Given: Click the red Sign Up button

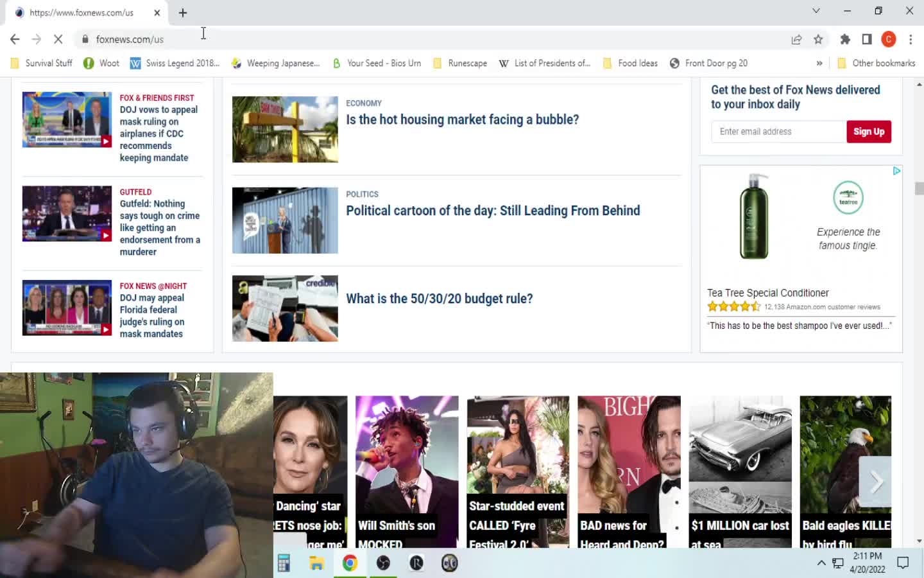Looking at the screenshot, I should point(869,132).
